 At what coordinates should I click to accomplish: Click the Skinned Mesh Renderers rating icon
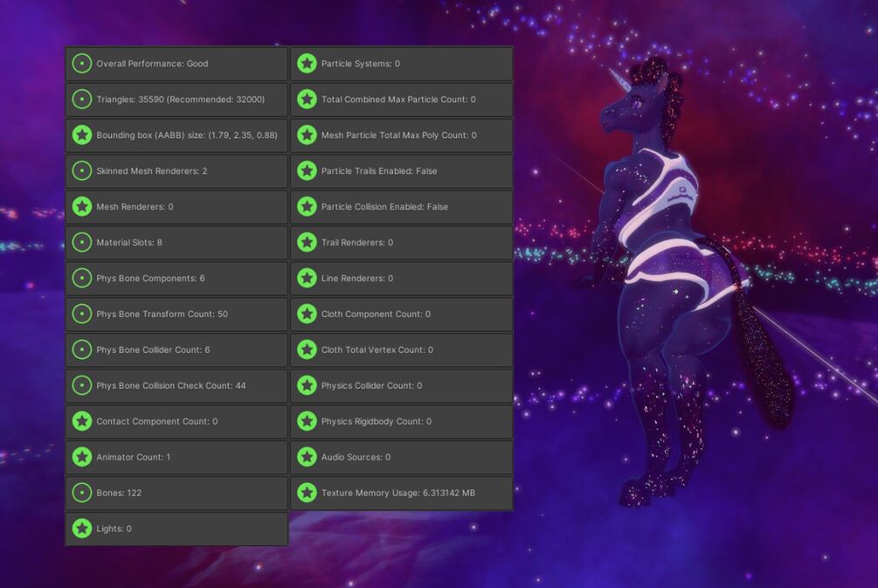click(x=82, y=170)
